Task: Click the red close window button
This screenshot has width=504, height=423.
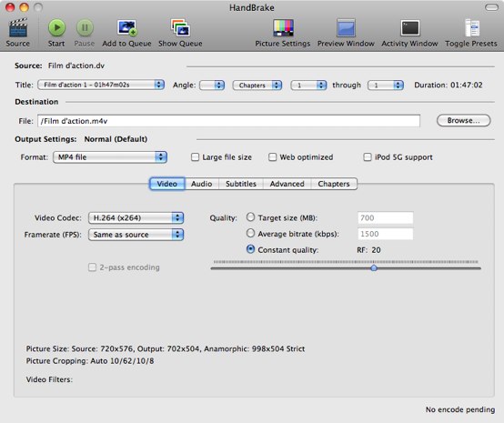Action: pos(10,7)
